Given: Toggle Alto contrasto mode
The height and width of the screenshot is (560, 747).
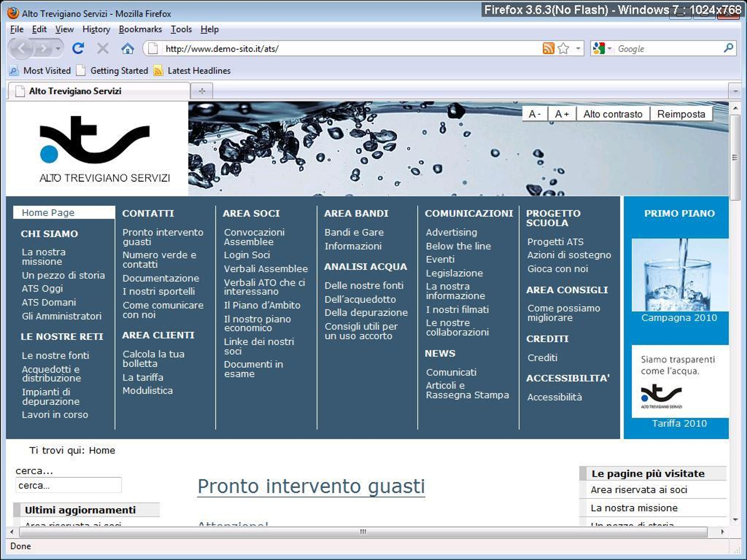Looking at the screenshot, I should click(613, 114).
